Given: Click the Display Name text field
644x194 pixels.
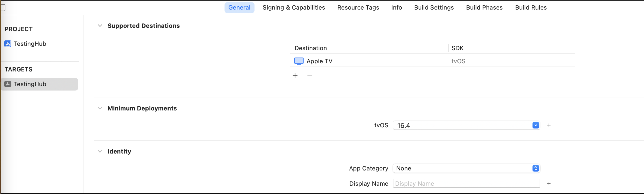Looking at the screenshot, I should pyautogui.click(x=466, y=183).
